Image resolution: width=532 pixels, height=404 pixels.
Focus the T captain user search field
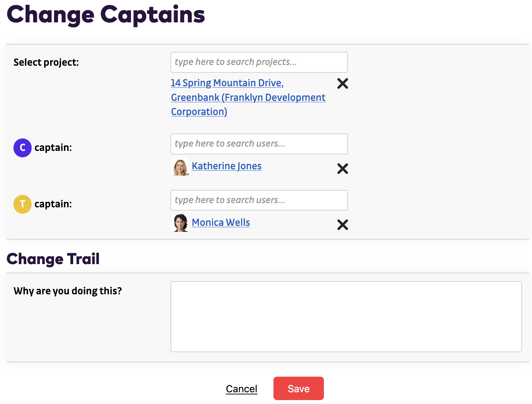pyautogui.click(x=259, y=200)
